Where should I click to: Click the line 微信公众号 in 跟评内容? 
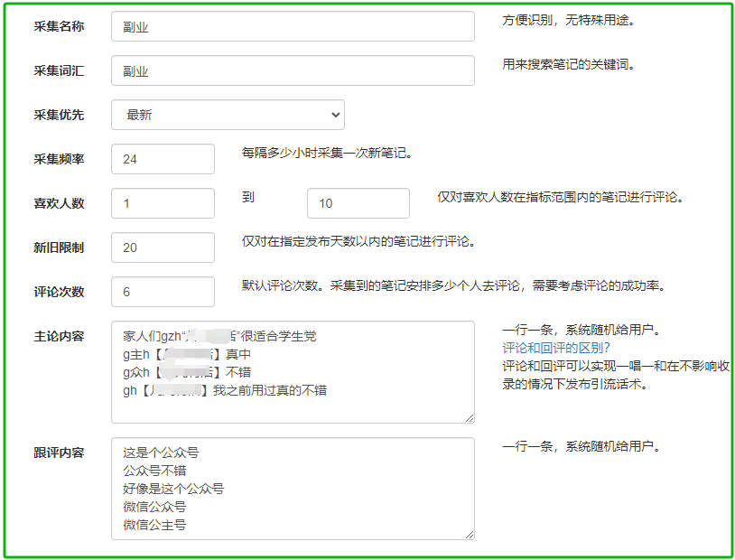154,507
